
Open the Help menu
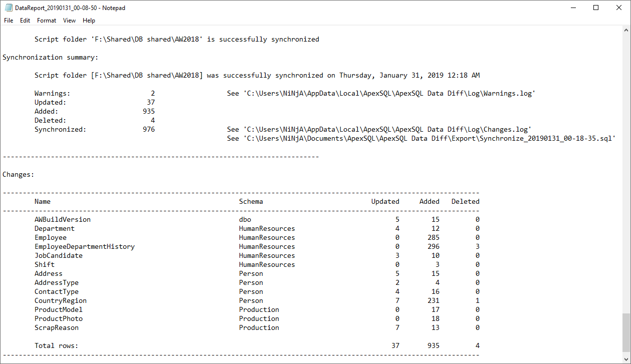[89, 21]
